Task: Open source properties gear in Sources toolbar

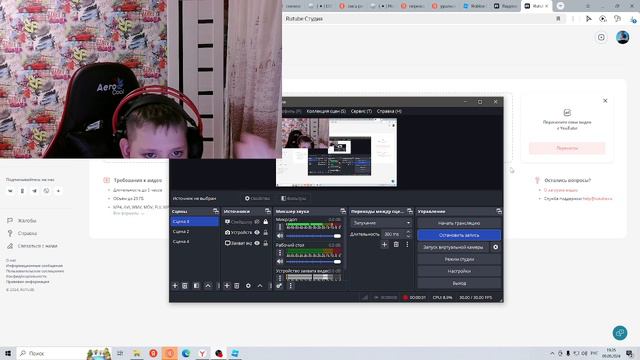Action: pyautogui.click(x=248, y=286)
